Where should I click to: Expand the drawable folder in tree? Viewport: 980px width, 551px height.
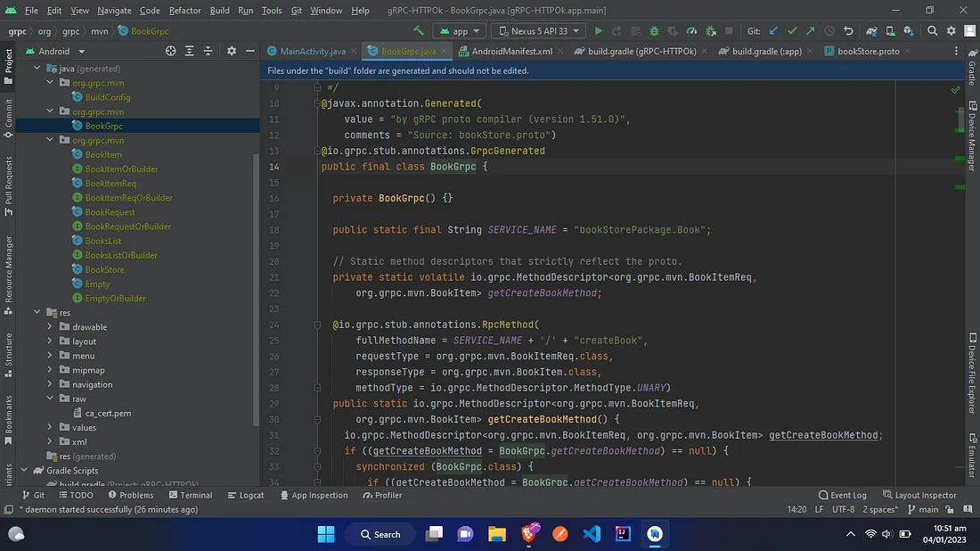point(51,327)
